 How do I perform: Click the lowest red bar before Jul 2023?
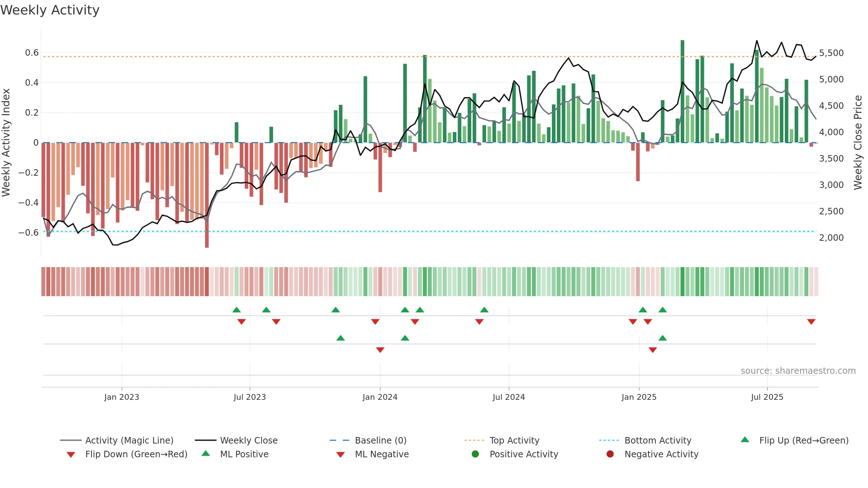click(x=207, y=195)
